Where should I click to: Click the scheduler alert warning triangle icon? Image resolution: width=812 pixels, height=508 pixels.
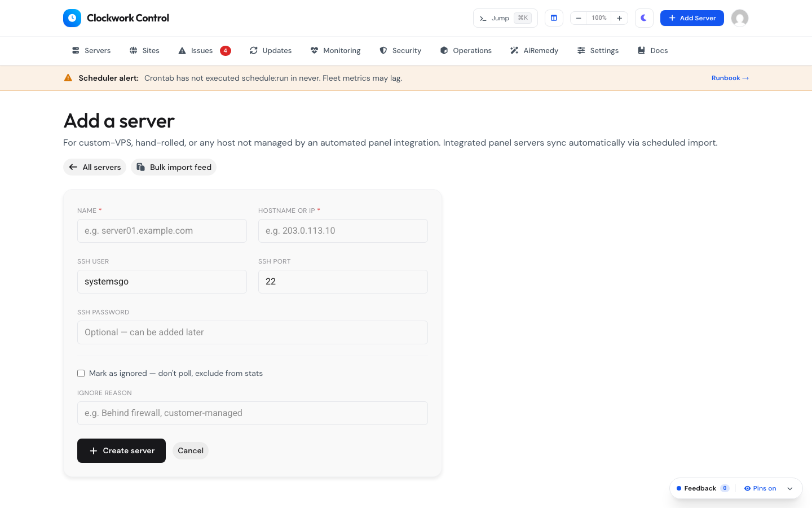pos(68,78)
